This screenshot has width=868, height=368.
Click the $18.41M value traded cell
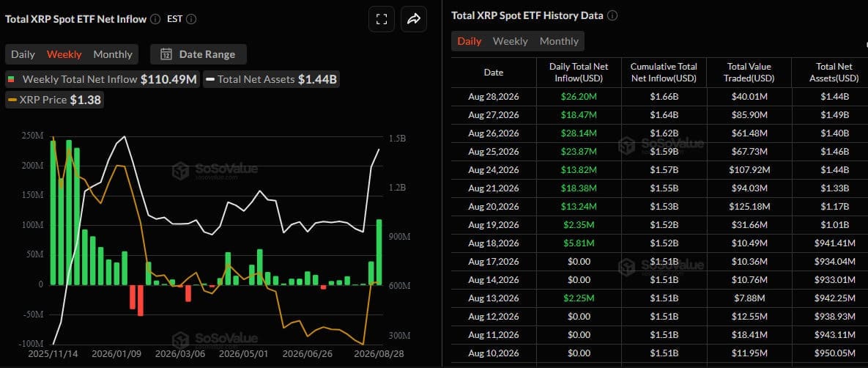click(x=749, y=334)
